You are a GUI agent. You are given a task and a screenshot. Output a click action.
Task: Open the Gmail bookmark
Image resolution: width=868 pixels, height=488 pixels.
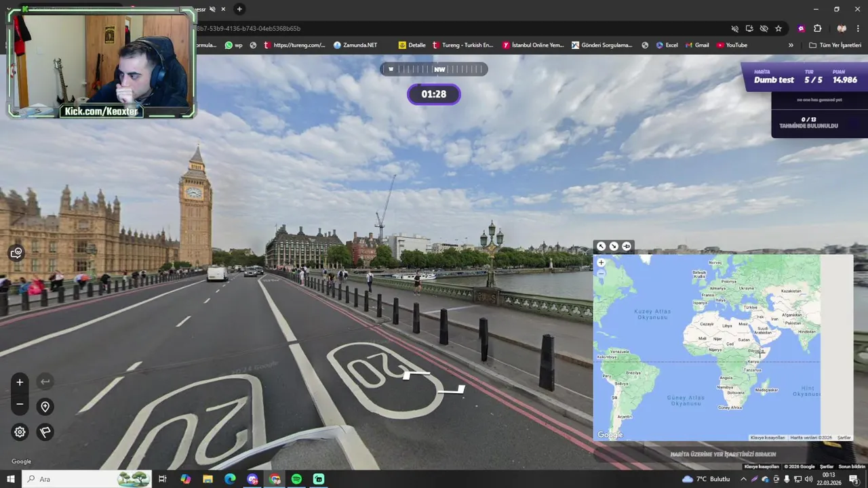point(697,45)
